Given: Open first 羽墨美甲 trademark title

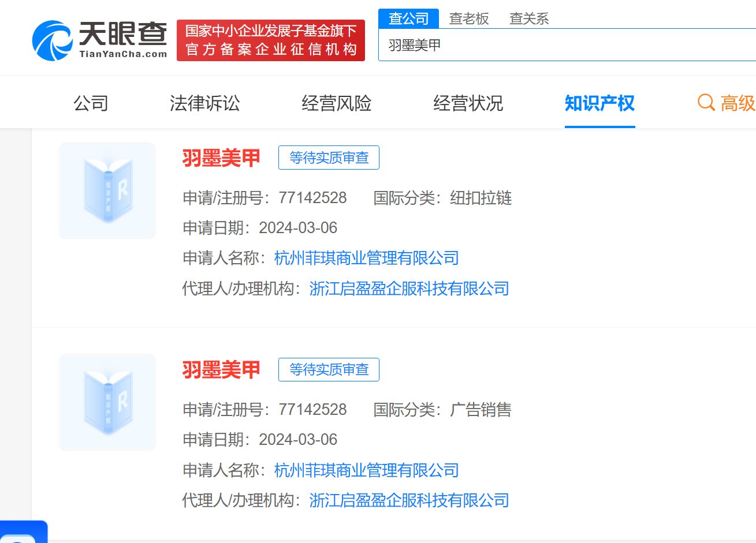Looking at the screenshot, I should [221, 158].
